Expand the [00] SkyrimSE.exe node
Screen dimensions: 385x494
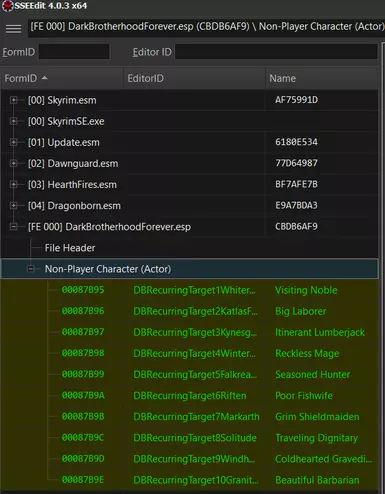pos(14,121)
